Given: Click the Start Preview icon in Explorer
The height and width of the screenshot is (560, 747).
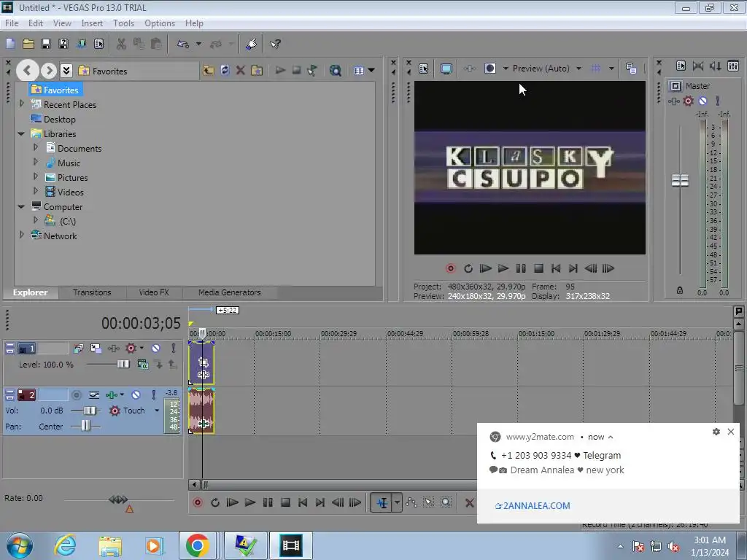Looking at the screenshot, I should (280, 71).
